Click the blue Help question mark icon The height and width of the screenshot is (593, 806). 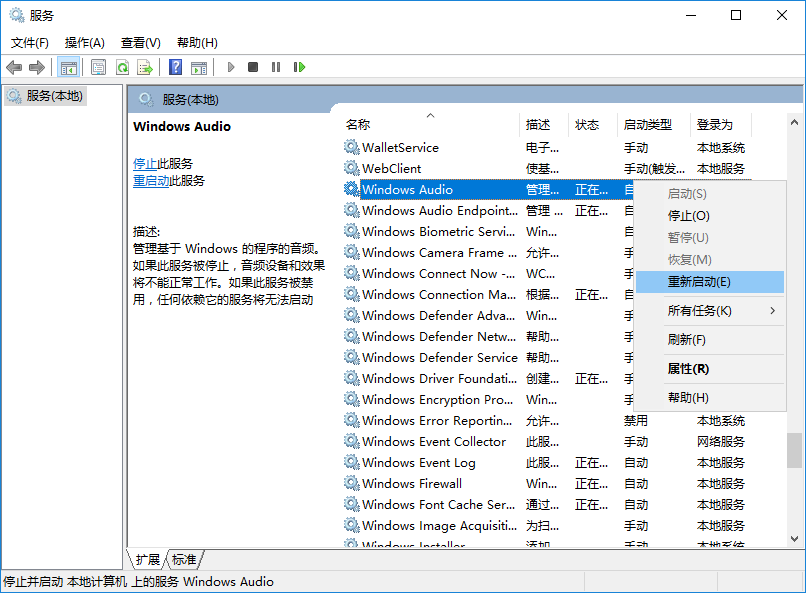(x=175, y=67)
